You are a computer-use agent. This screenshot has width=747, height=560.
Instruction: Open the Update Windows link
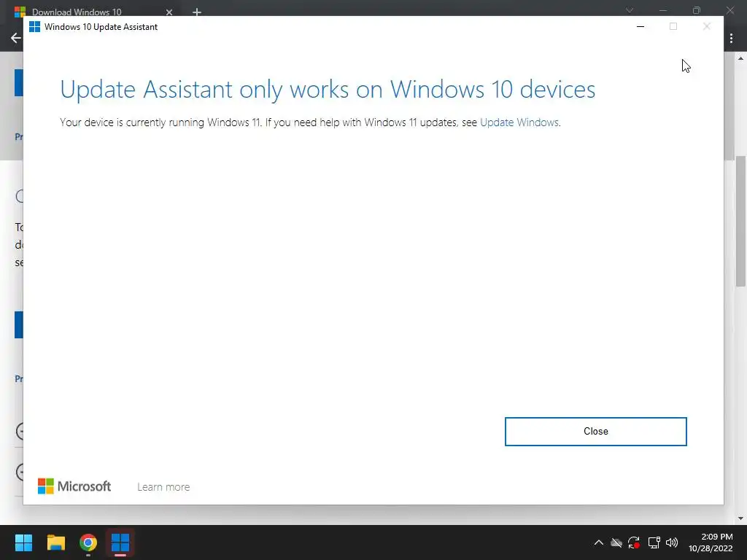519,122
